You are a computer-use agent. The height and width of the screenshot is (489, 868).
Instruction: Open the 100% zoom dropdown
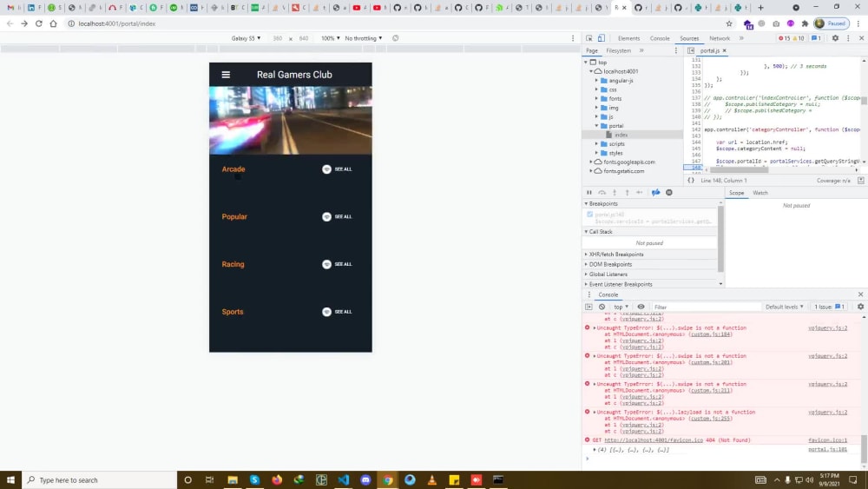[331, 38]
